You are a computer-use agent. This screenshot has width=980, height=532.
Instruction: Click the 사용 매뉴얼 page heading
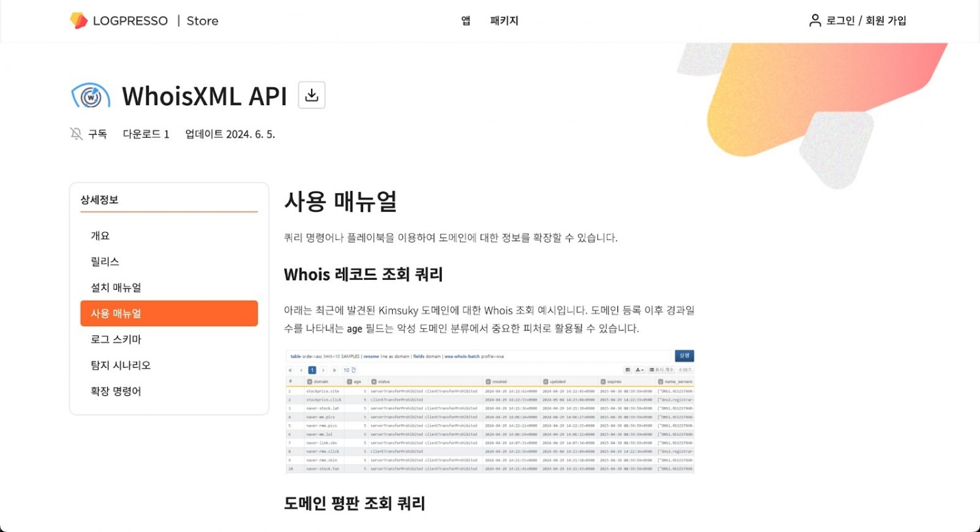pyautogui.click(x=340, y=201)
